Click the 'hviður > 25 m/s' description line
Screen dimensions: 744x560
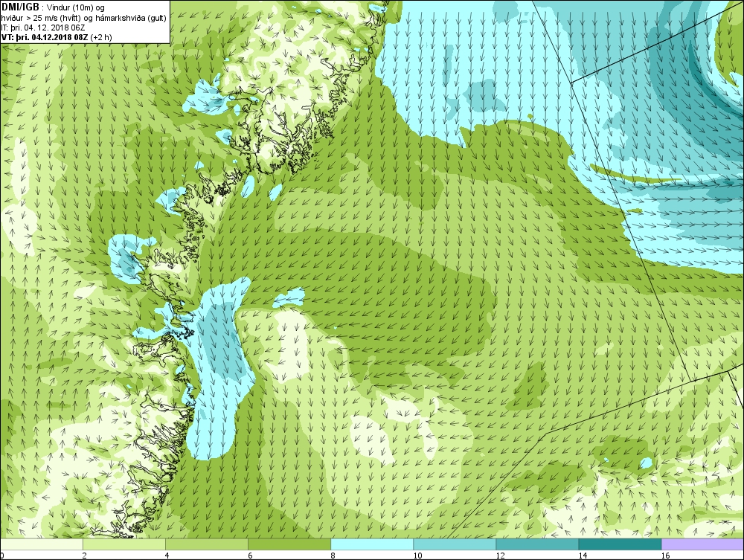(83, 18)
